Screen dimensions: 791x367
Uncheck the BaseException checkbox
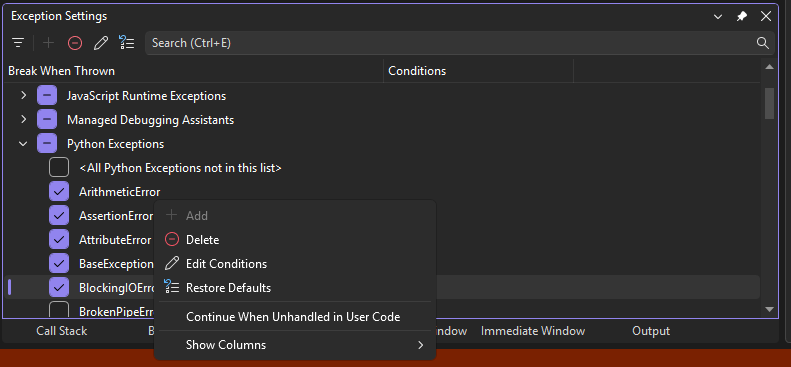[x=59, y=264]
